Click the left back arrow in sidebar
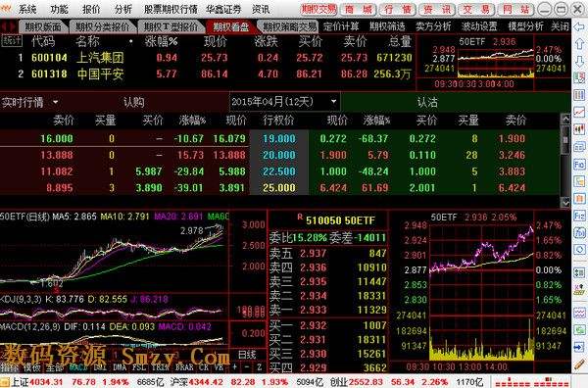The width and height of the screenshot is (588, 388). click(579, 27)
